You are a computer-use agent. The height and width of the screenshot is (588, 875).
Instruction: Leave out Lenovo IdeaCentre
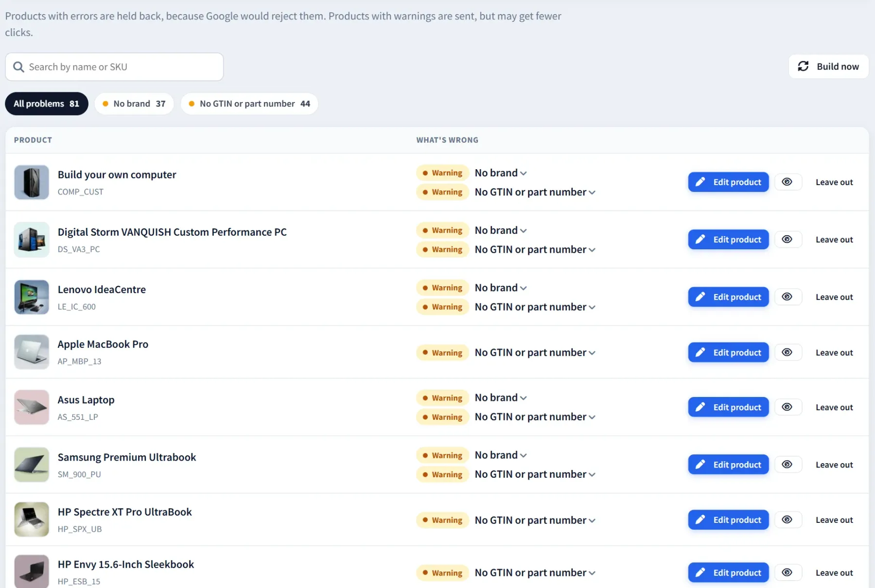click(x=834, y=297)
